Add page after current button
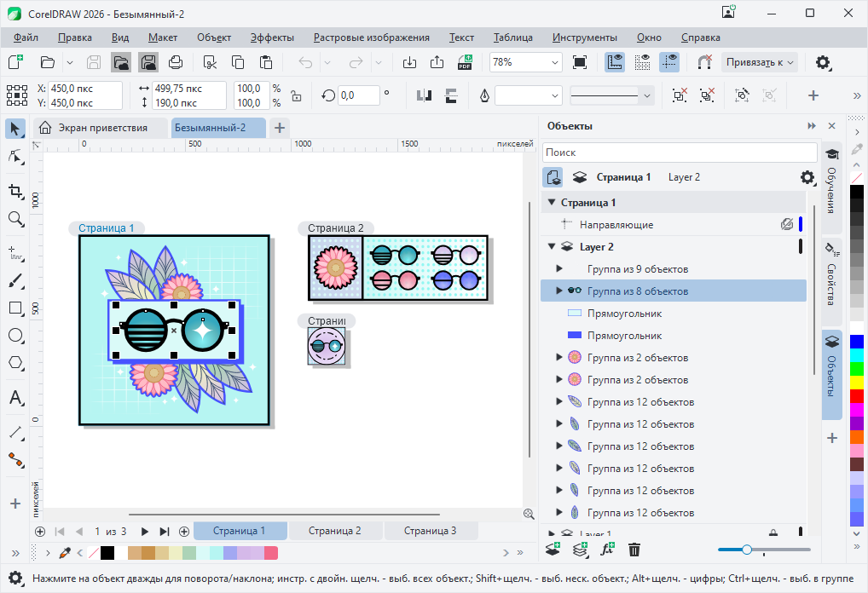This screenshot has height=593, width=868. click(x=184, y=532)
